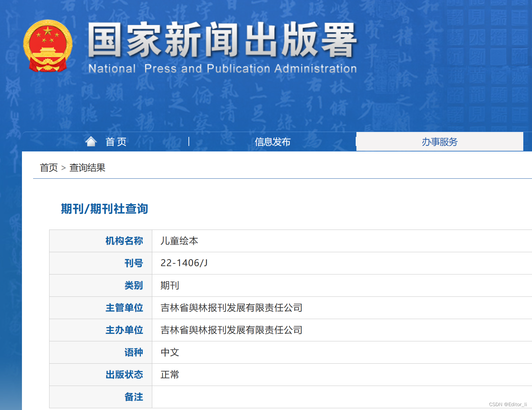532x410 pixels.
Task: Select the 主办单位 company name value
Action: (x=231, y=330)
